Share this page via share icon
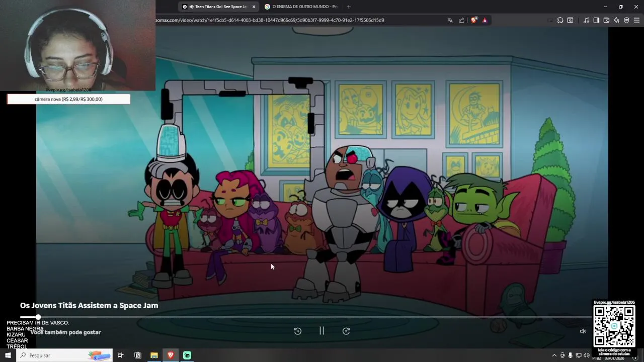Viewport: 644px width, 362px height. 461,20
